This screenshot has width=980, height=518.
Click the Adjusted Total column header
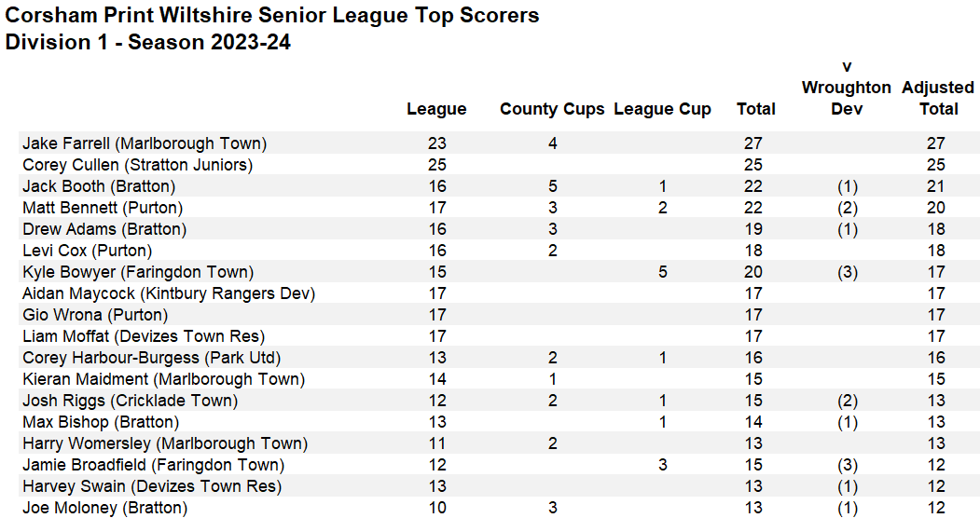938,98
